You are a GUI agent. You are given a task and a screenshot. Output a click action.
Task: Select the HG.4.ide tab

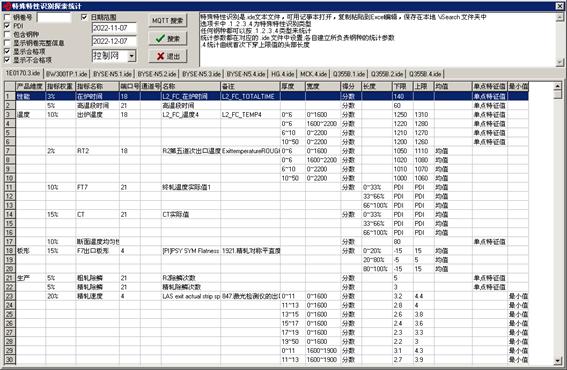pyautogui.click(x=282, y=74)
